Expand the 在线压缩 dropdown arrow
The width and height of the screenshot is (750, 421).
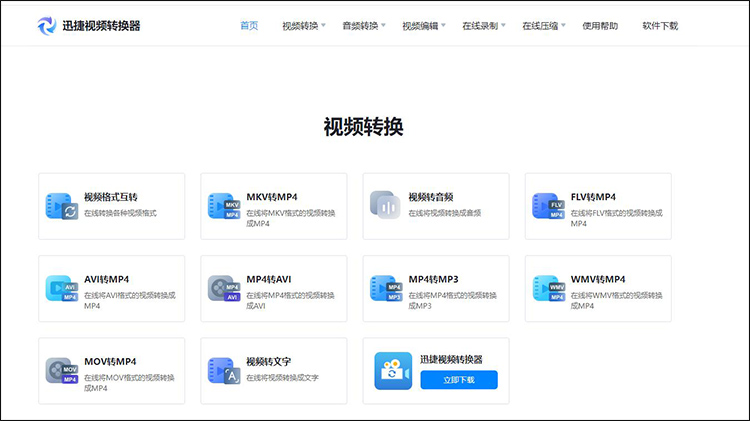pos(563,25)
